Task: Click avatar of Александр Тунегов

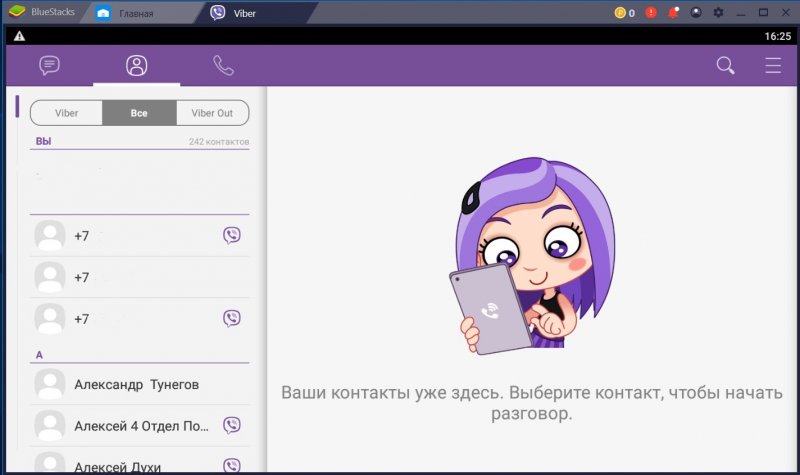Action: [x=49, y=384]
